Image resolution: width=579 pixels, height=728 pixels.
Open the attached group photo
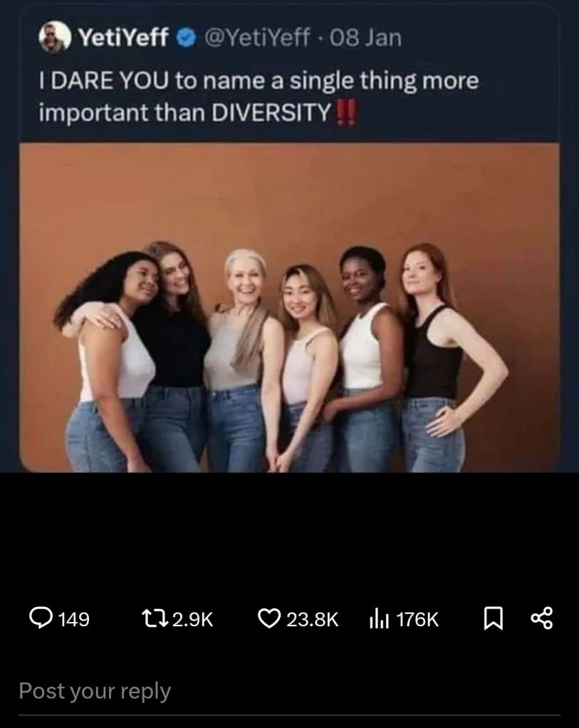click(289, 308)
